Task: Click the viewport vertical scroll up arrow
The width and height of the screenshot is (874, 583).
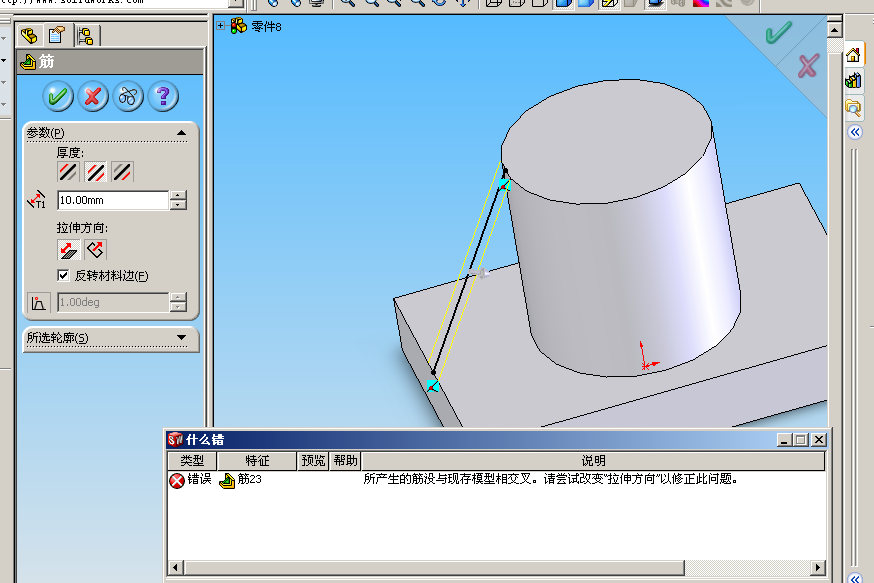Action: click(x=834, y=30)
